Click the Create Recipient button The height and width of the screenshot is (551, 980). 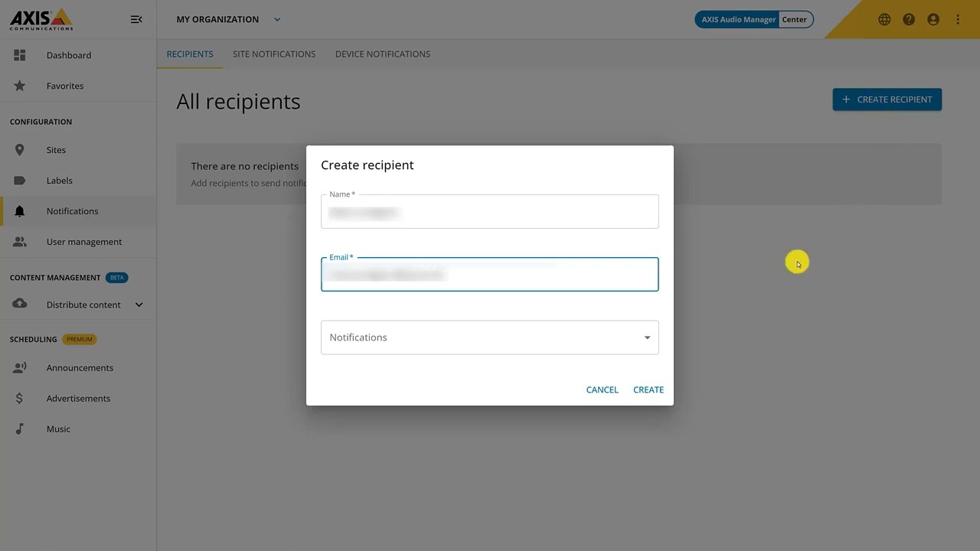887,99
